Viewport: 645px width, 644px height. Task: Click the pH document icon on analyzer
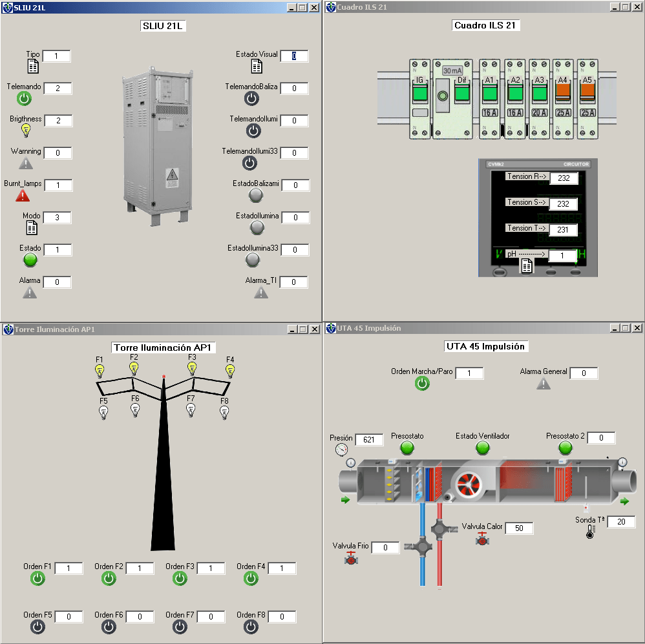(x=527, y=265)
